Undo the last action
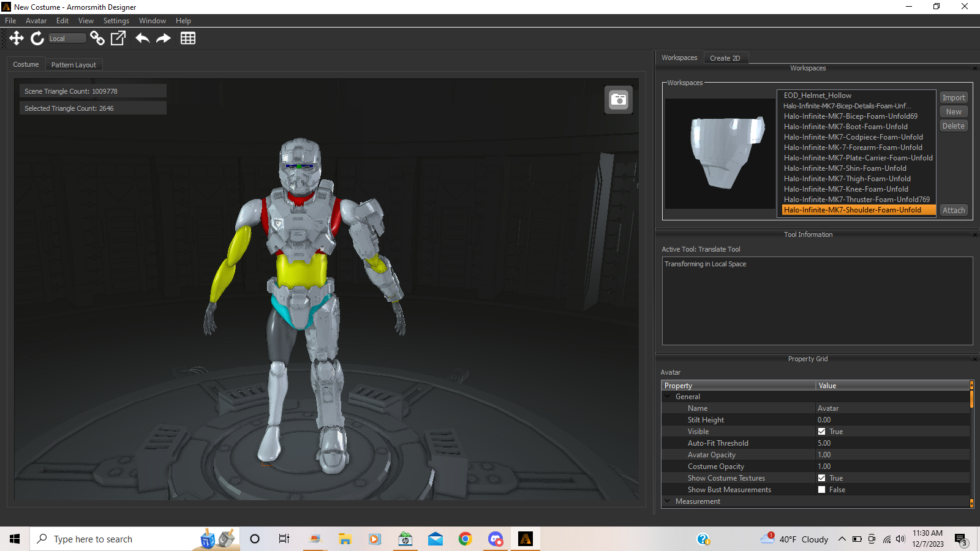Screen dimensions: 980x551 [x=143, y=38]
